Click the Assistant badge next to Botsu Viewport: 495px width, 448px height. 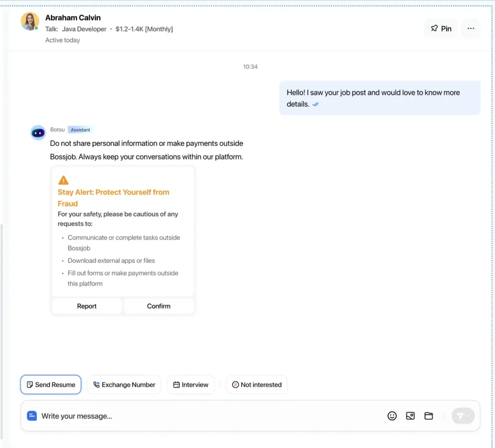click(x=80, y=130)
